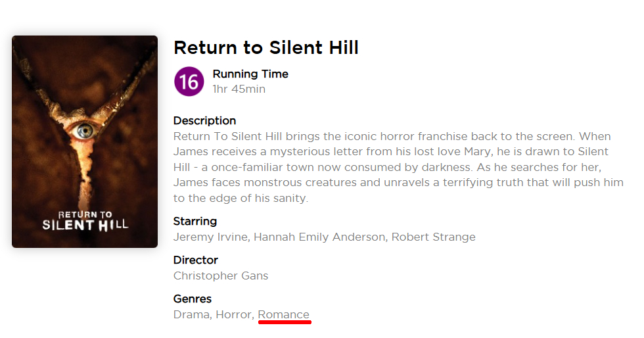Click the Running Time label

tap(250, 74)
